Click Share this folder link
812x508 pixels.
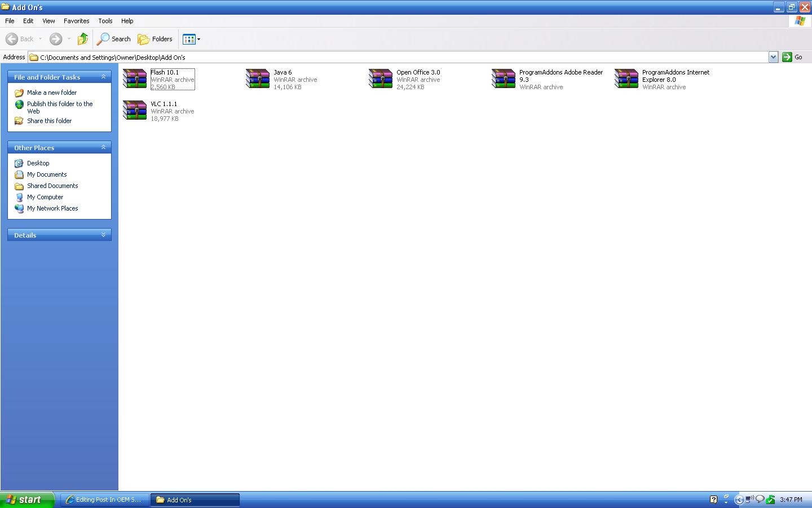(49, 121)
